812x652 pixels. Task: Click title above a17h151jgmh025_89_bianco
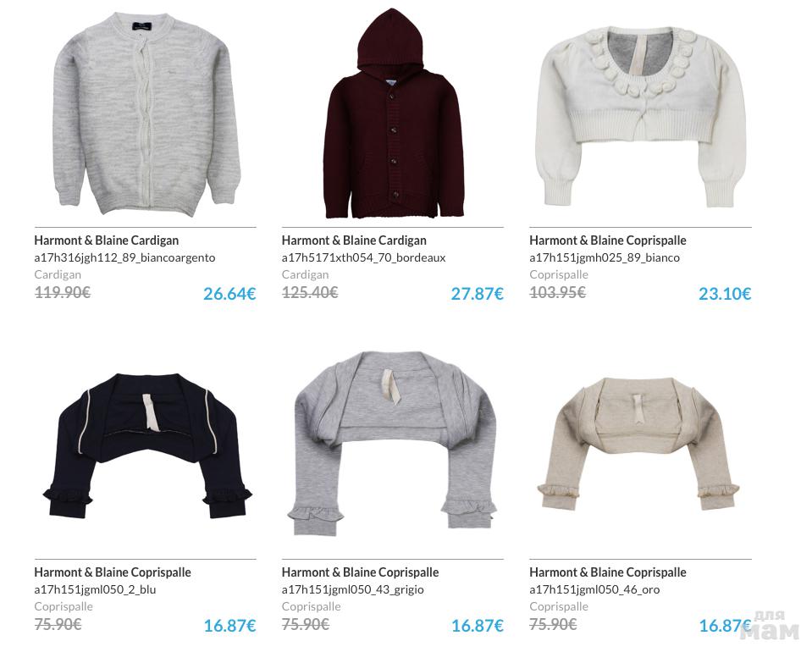tap(607, 240)
